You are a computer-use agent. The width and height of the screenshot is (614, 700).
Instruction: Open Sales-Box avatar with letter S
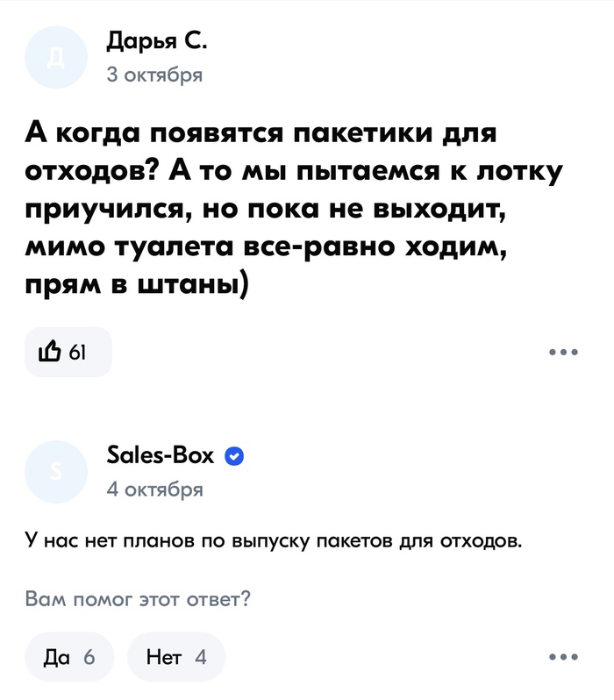click(56, 472)
